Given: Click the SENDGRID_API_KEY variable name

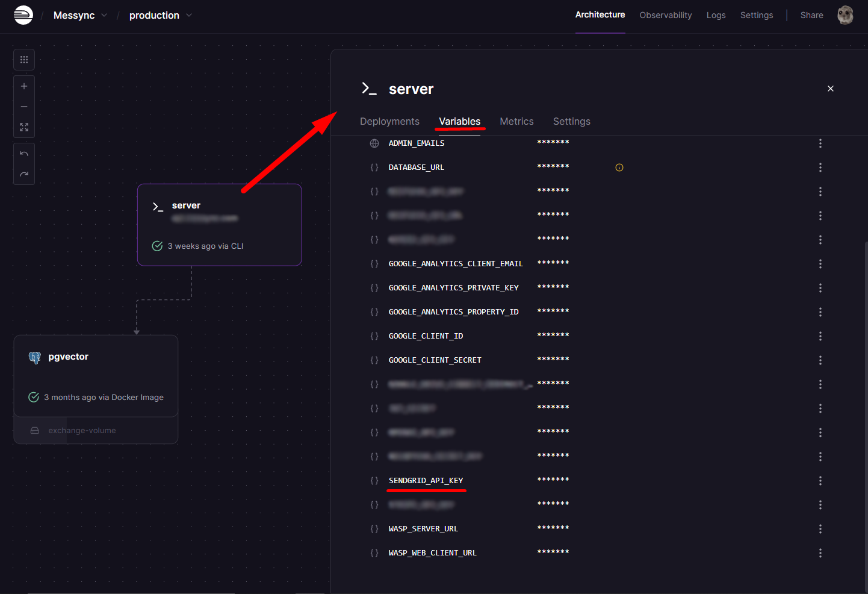Looking at the screenshot, I should pos(426,481).
